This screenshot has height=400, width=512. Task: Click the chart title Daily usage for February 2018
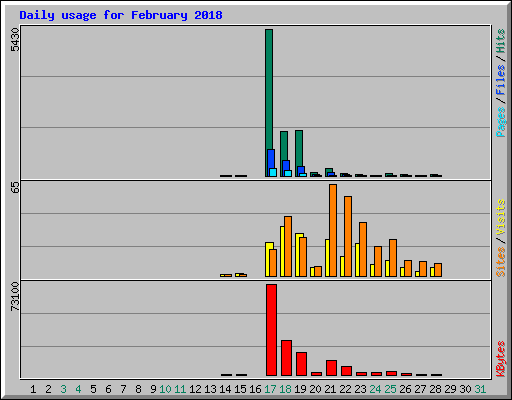coord(121,15)
